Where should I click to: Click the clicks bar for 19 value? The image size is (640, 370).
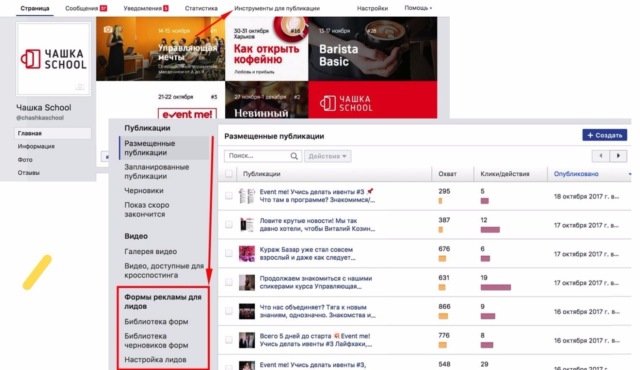tap(496, 287)
